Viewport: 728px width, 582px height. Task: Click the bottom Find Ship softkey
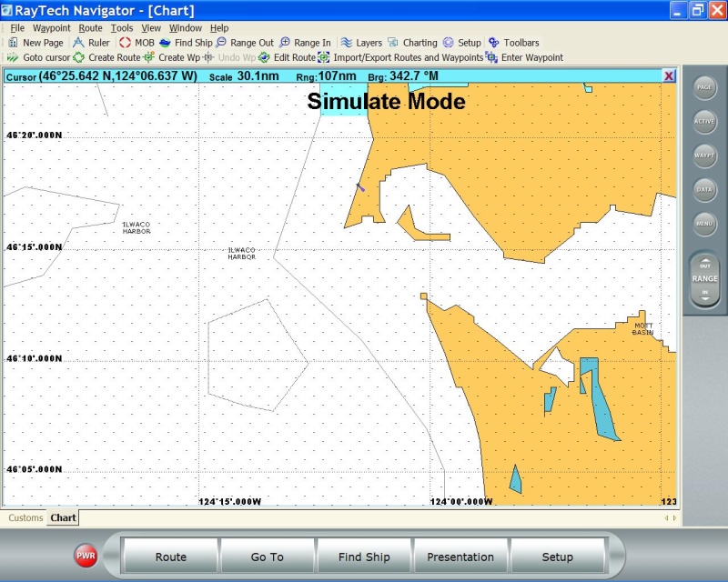click(364, 557)
